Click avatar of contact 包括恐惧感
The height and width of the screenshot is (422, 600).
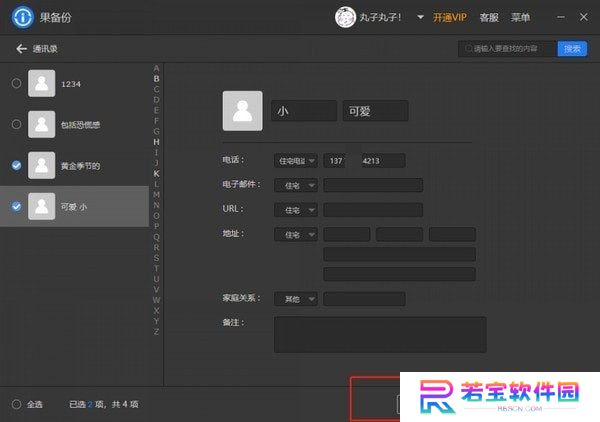tap(42, 124)
